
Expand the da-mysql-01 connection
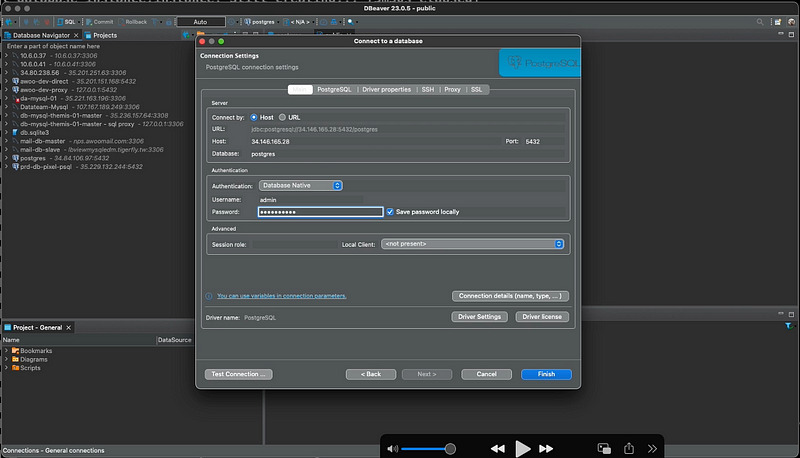tap(6, 98)
